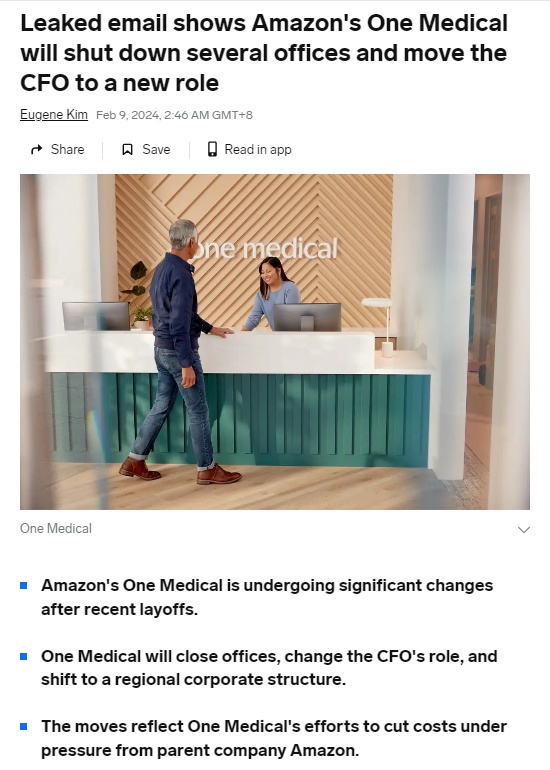550x770 pixels.
Task: Click the bullet about recent layoffs
Action: coord(267,597)
